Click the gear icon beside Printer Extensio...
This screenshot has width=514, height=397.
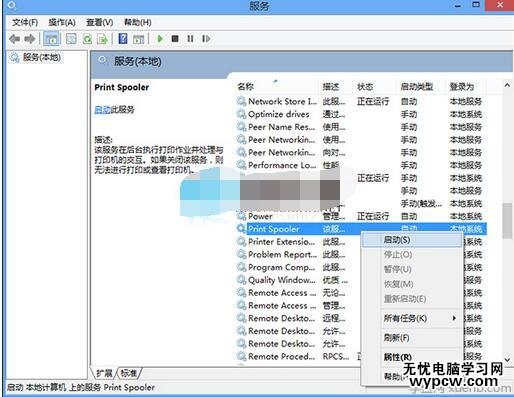[241, 241]
